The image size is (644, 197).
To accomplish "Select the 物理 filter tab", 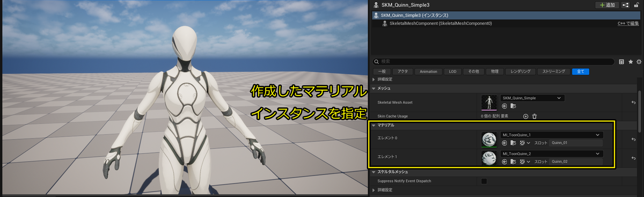I will pyautogui.click(x=495, y=71).
